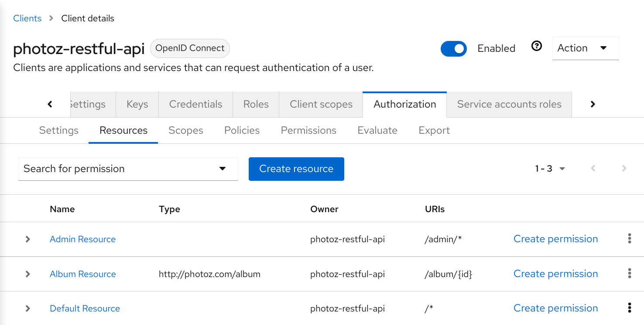
Task: Expand the Admin Resource row
Action: (28, 239)
